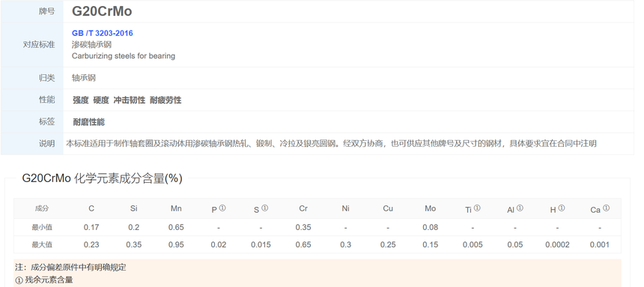
Task: Click the H column header
Action: tap(557, 209)
